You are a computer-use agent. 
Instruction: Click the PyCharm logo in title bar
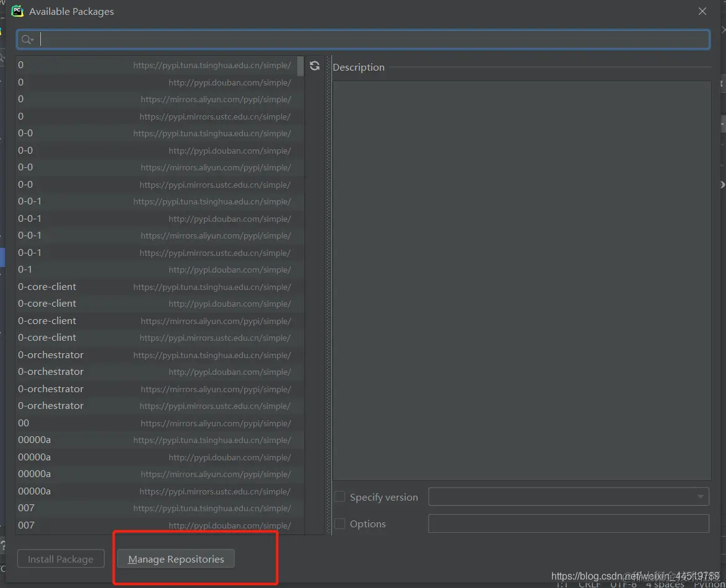coord(17,11)
